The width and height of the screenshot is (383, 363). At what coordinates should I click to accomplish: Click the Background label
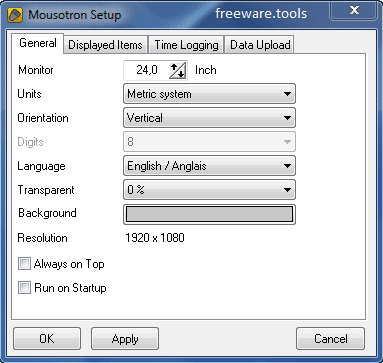(x=47, y=213)
